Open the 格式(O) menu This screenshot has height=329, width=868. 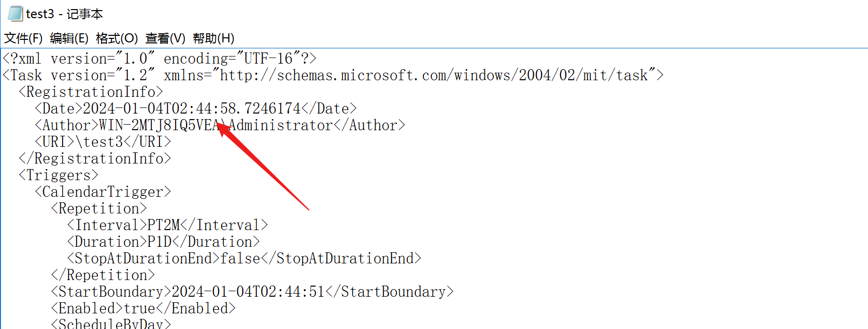point(117,38)
